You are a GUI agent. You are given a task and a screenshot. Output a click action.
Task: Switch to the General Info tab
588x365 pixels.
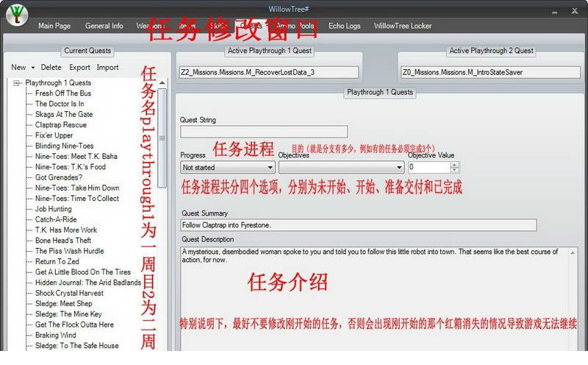104,26
